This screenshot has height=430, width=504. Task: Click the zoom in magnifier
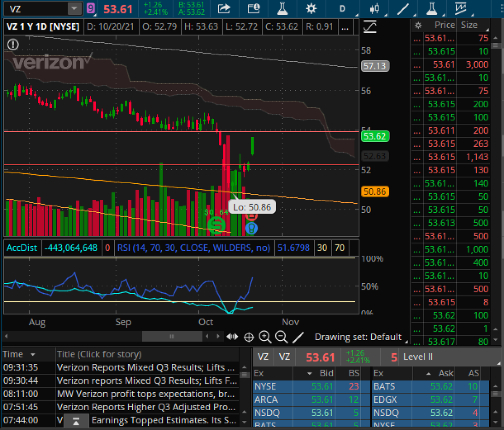point(265,336)
